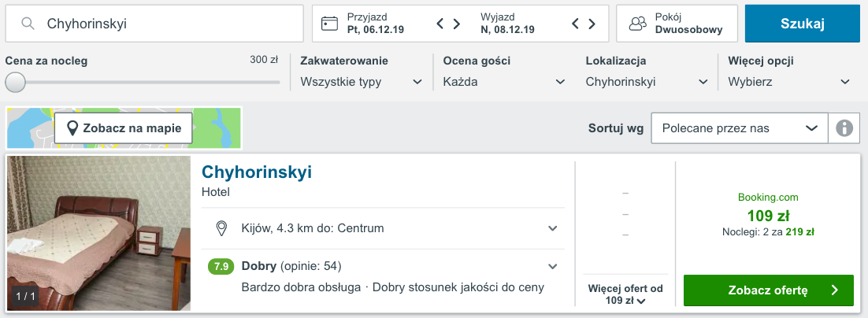Click the search magnifier icon

pos(28,24)
